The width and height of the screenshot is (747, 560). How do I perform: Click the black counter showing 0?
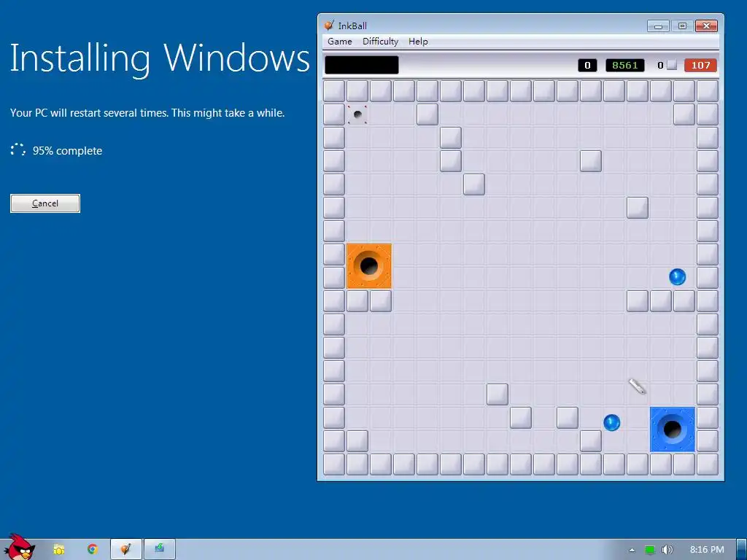click(x=587, y=65)
